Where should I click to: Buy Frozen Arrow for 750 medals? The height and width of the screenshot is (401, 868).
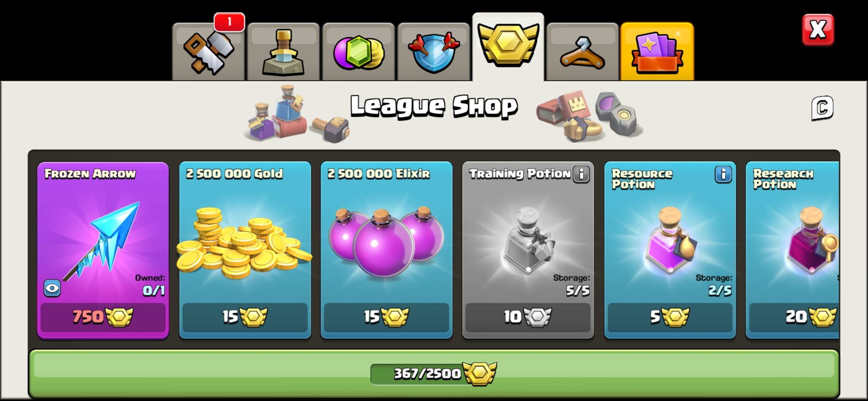coord(103,317)
